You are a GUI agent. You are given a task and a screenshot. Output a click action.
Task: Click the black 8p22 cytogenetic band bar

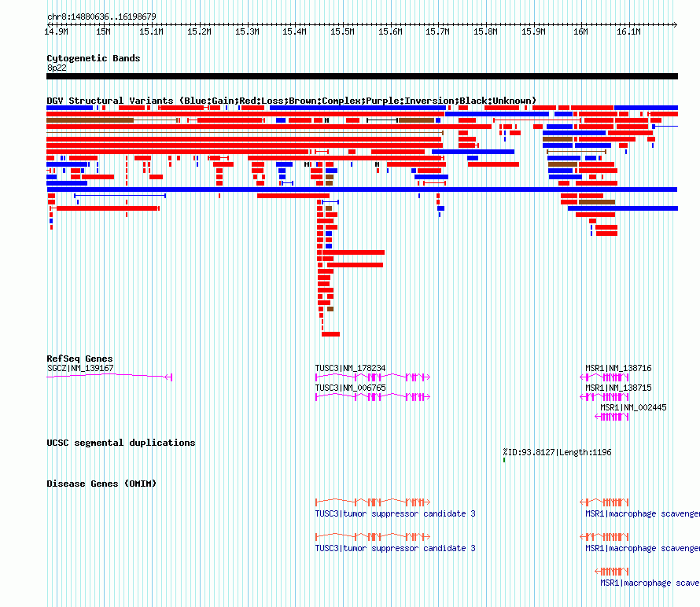click(362, 76)
